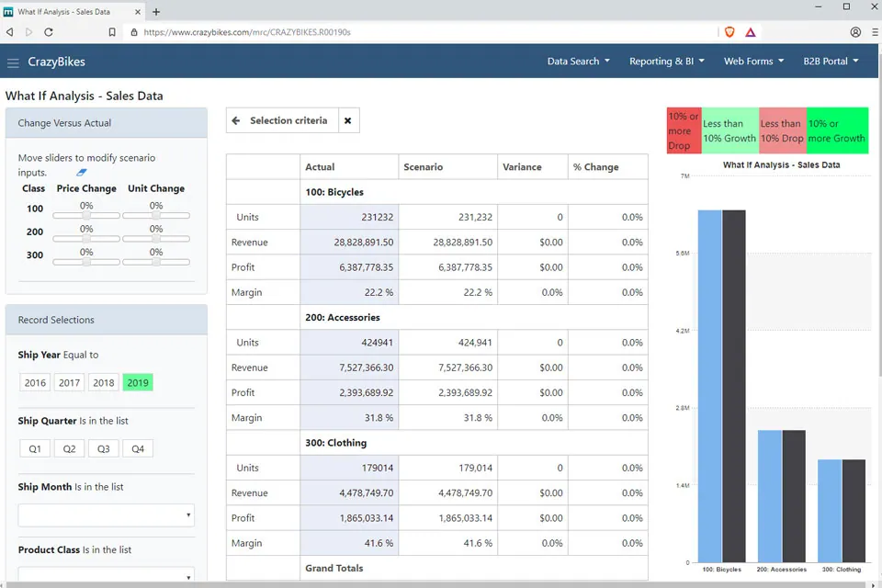
Task: Select ship year 2016
Action: tap(35, 382)
